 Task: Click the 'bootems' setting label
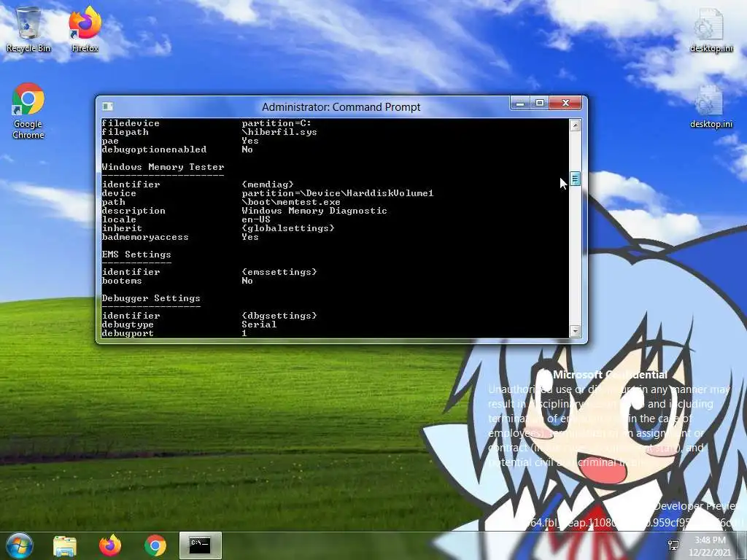pos(122,281)
